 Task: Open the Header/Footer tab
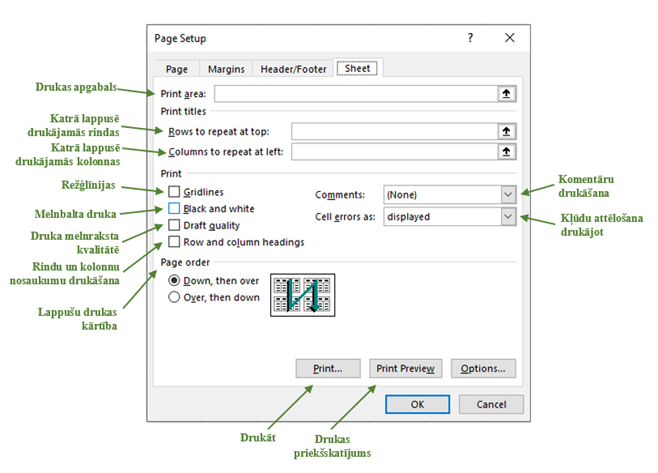click(292, 69)
